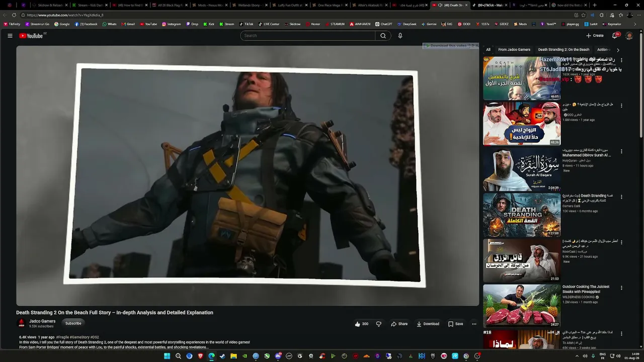Open the #Fragile hashtag link

point(63,337)
